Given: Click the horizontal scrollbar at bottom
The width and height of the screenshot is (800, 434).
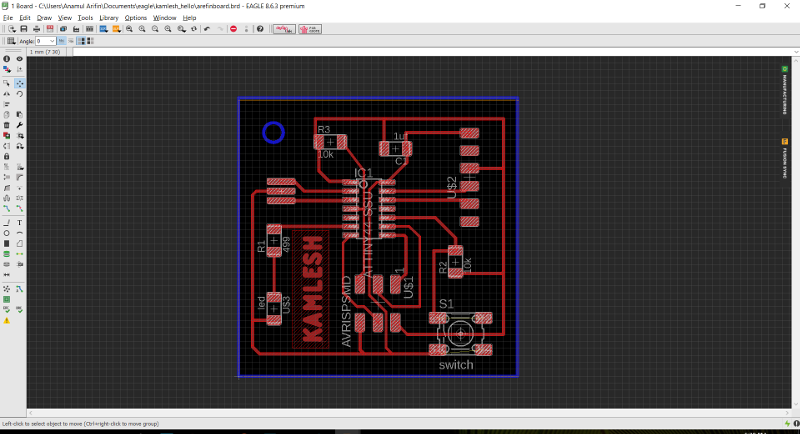Looking at the screenshot, I should click(409, 413).
